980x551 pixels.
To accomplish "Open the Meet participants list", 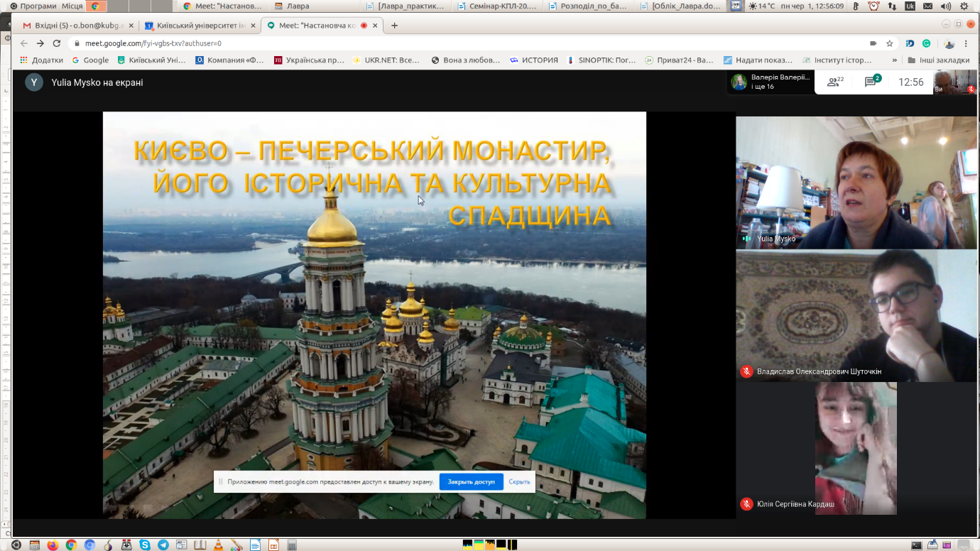I will (835, 82).
